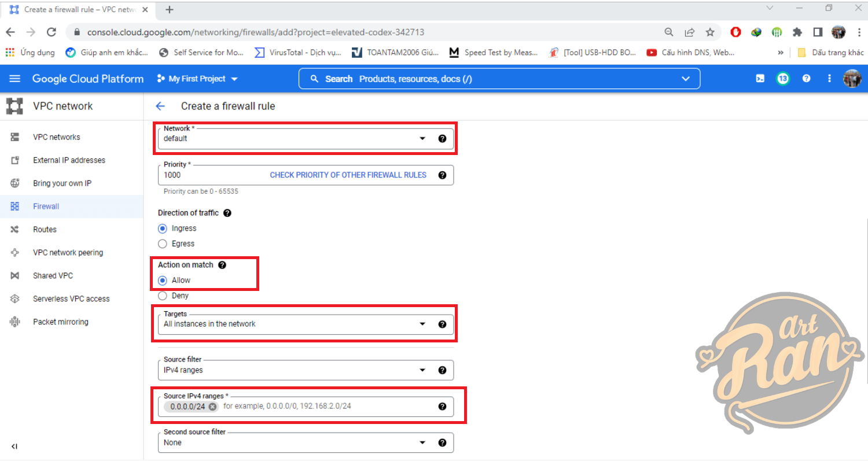Click help icon for Priority field
Screen dimensions: 868x461
coord(442,175)
